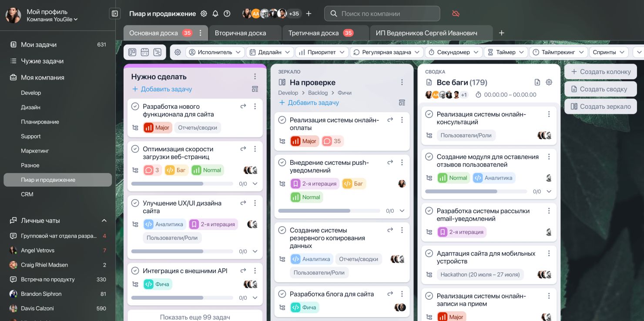Click Показать еще 99 задач
The image size is (644, 321).
[195, 317]
